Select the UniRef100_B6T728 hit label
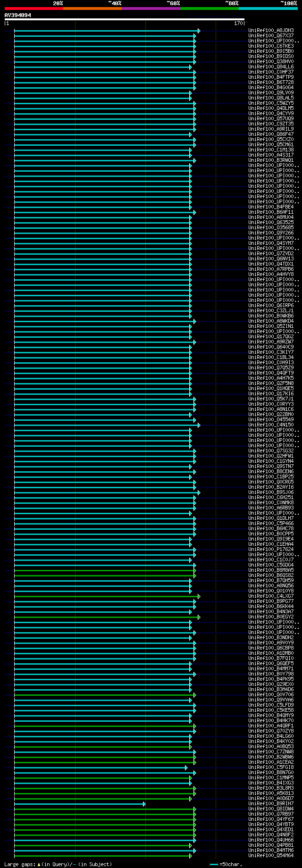Viewport: 302px width, 868px height. [271, 83]
